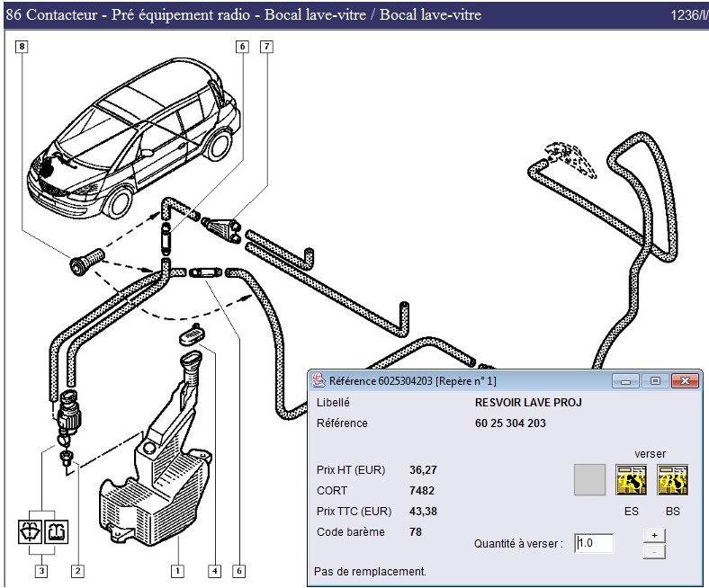Viewport: 709px width, 588px height.
Task: Click the blank gray square button
Action: coord(588,480)
